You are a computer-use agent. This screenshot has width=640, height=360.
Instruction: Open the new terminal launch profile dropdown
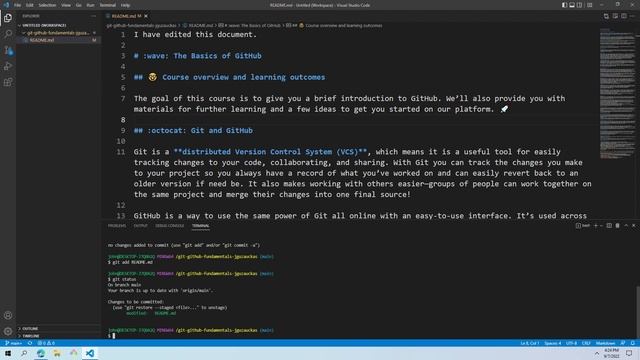601,225
